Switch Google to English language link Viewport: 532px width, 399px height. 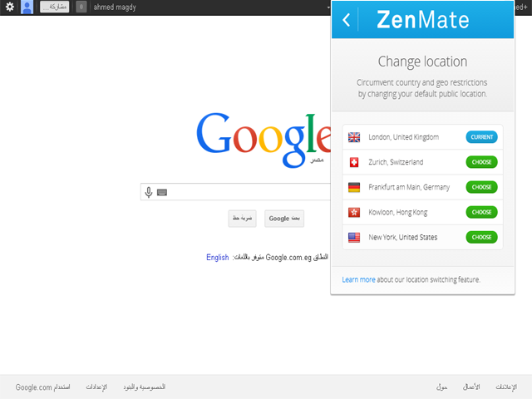tap(218, 258)
